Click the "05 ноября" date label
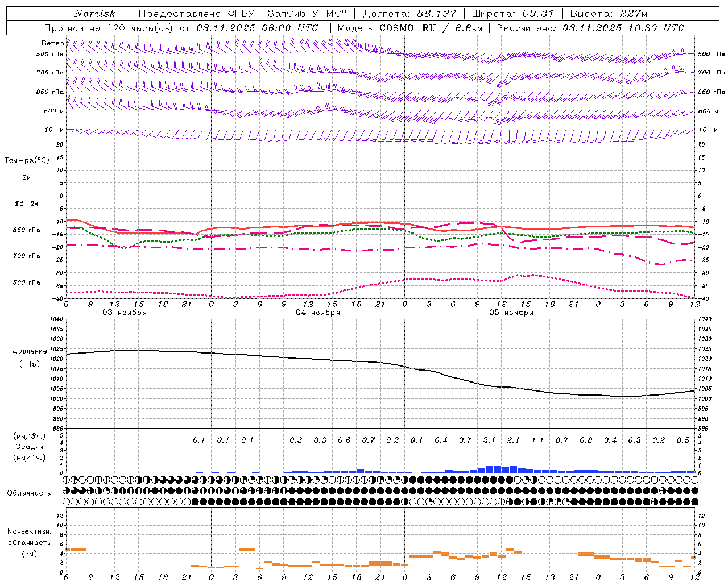The image size is (728, 582). click(511, 313)
